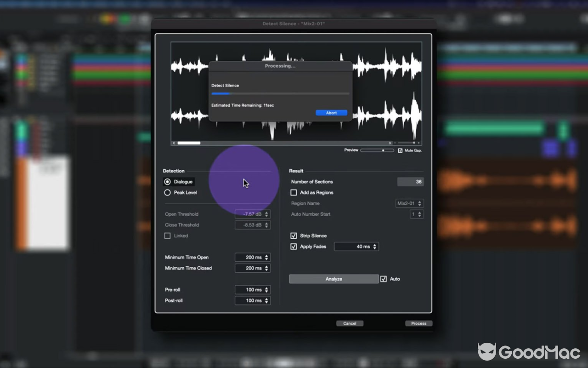The image size is (588, 368).
Task: Uncheck Apply Fades
Action: coord(294,247)
